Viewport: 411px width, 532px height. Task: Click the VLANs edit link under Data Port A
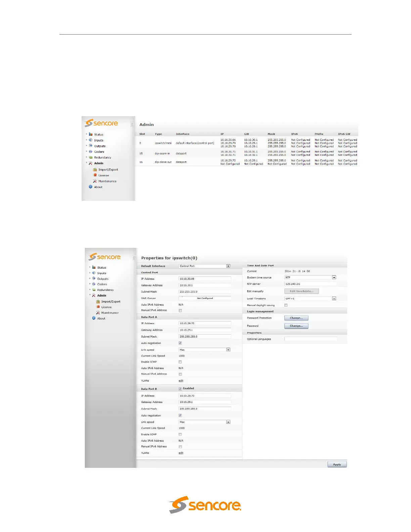(x=181, y=381)
